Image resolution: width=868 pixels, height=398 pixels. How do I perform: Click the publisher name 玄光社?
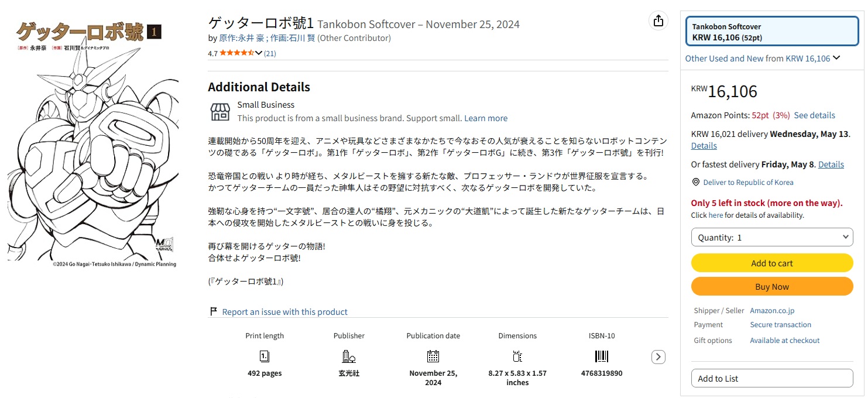coord(349,373)
